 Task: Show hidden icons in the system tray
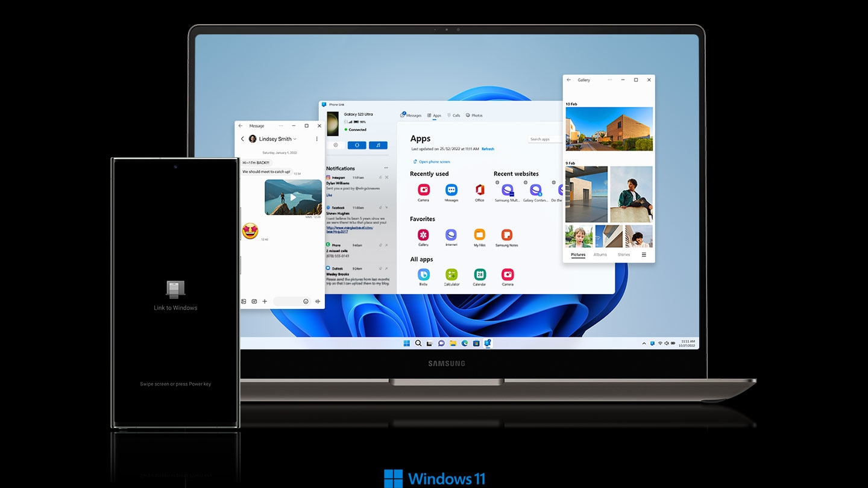tap(644, 343)
